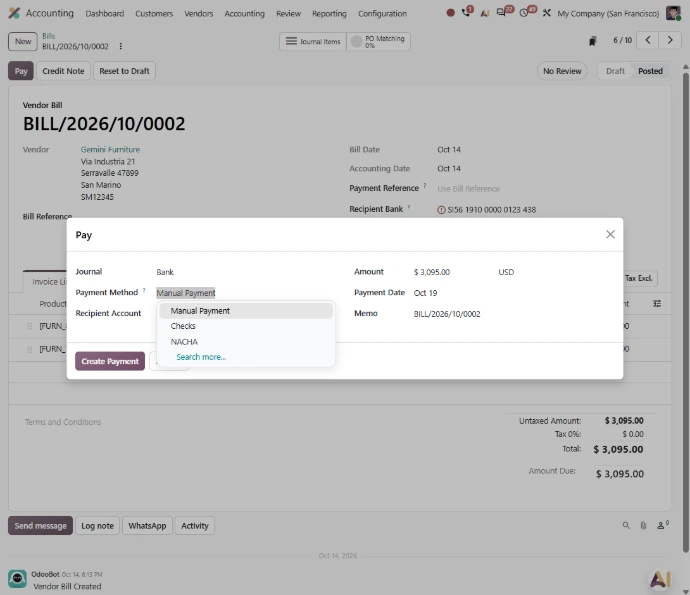
Task: Edit the Amount field in Pay dialog
Action: pyautogui.click(x=452, y=272)
